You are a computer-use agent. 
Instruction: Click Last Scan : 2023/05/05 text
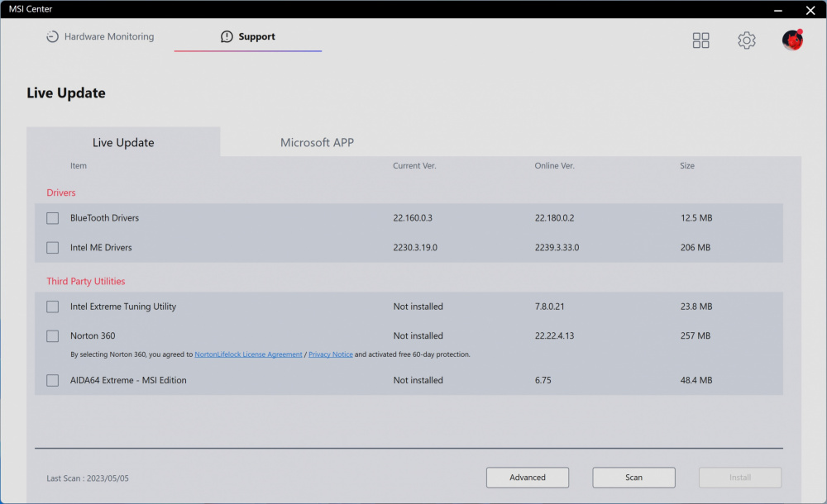(x=88, y=478)
